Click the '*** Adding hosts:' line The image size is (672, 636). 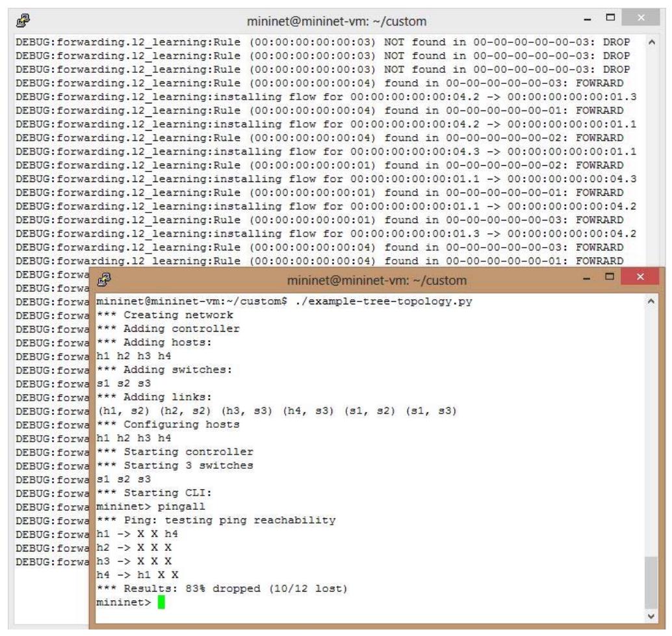[154, 342]
